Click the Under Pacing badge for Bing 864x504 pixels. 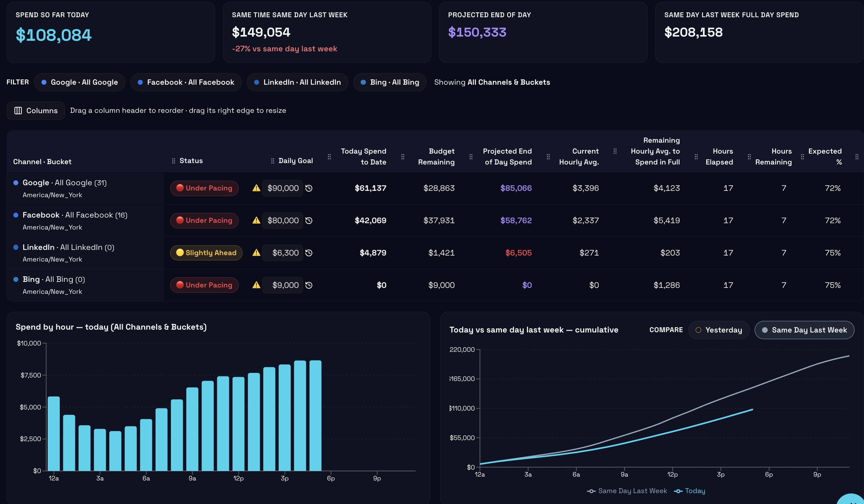click(x=204, y=285)
